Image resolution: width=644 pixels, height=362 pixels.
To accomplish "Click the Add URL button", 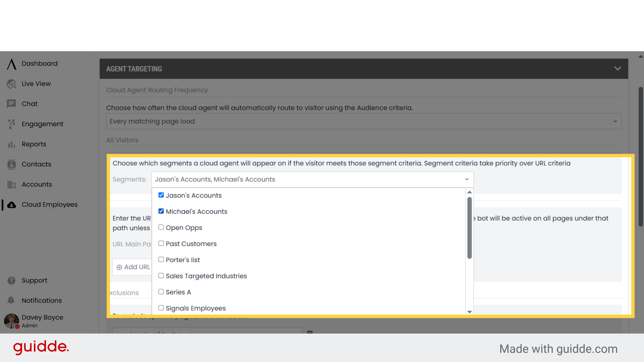I will tap(133, 267).
